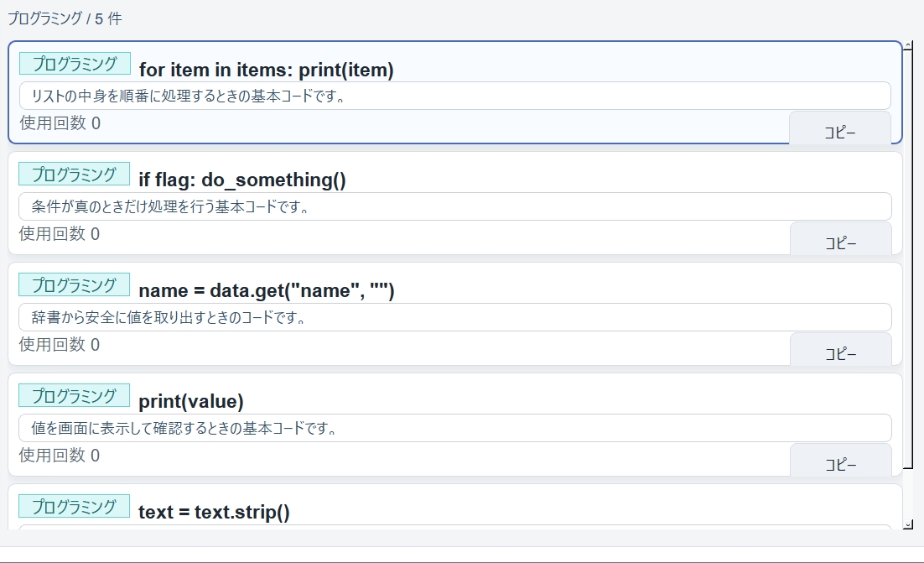Select the プログラミング tag on the for-loop card
The width and height of the screenshot is (924, 563).
click(75, 64)
